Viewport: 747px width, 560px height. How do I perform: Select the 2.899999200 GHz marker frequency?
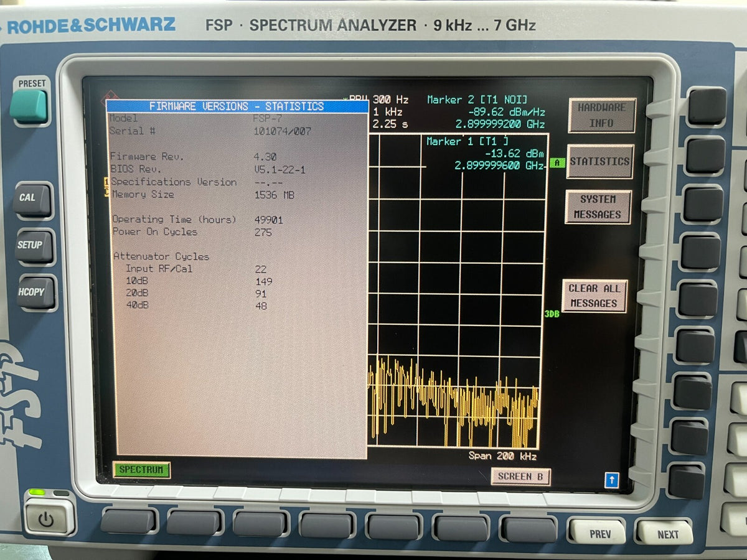[x=501, y=124]
